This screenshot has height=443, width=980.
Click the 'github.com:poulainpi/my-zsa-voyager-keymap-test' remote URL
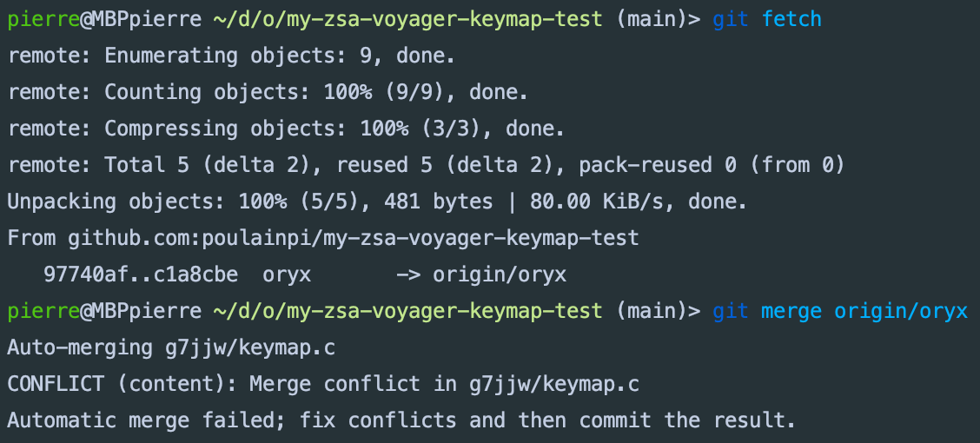[353, 238]
